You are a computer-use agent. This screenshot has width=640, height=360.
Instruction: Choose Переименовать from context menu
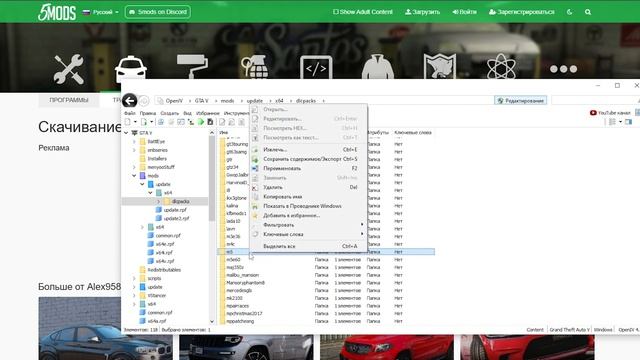tap(308, 169)
